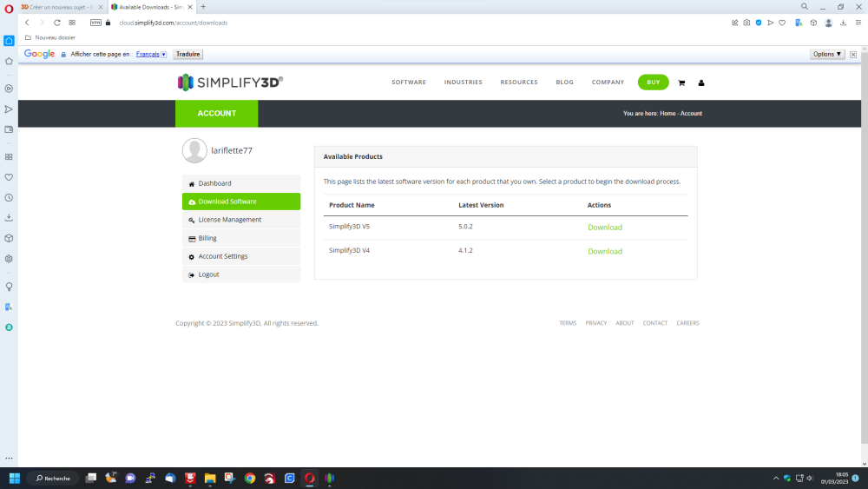Open the Opera easy setup icon
Viewport: 868px width, 489px height.
click(858, 23)
